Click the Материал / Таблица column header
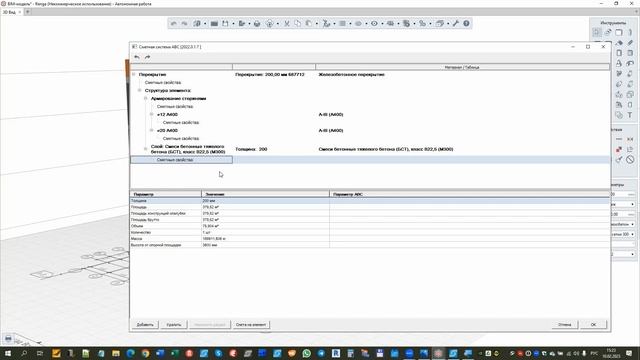Image resolution: width=640 pixels, height=360 pixels. [462, 67]
